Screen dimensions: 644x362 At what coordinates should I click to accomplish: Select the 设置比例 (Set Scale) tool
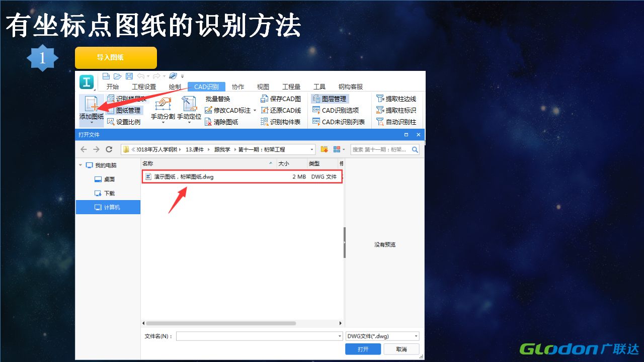124,122
